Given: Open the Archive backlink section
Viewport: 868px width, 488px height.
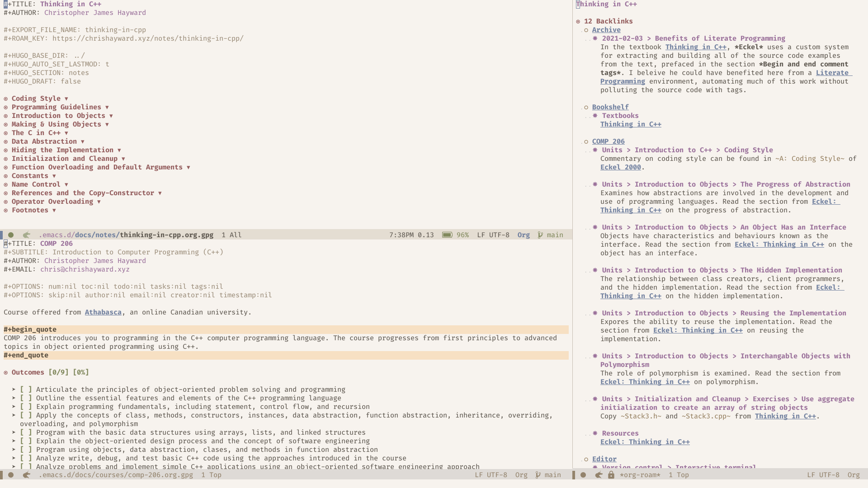Looking at the screenshot, I should click(606, 29).
